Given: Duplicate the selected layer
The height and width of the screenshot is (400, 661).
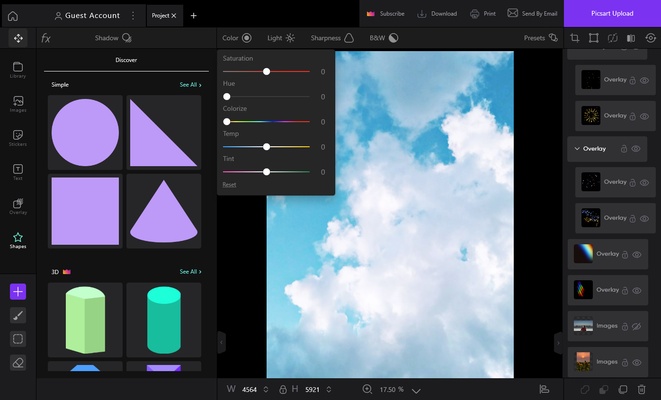Looking at the screenshot, I should click(x=623, y=389).
